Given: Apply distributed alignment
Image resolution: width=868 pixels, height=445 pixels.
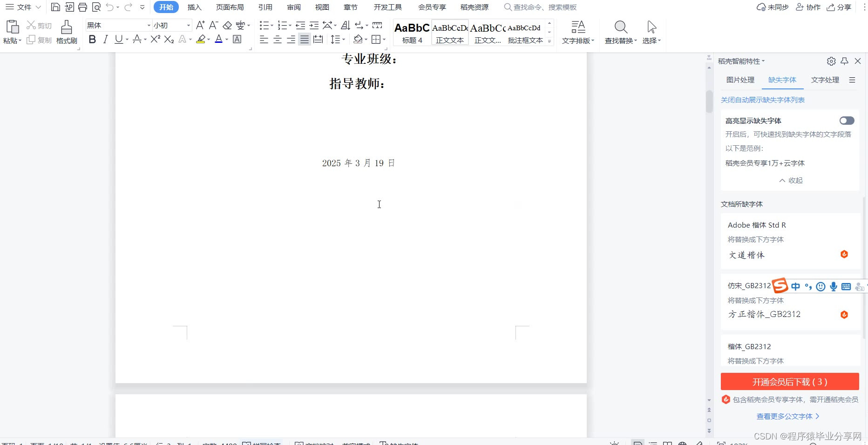Looking at the screenshot, I should (x=318, y=40).
